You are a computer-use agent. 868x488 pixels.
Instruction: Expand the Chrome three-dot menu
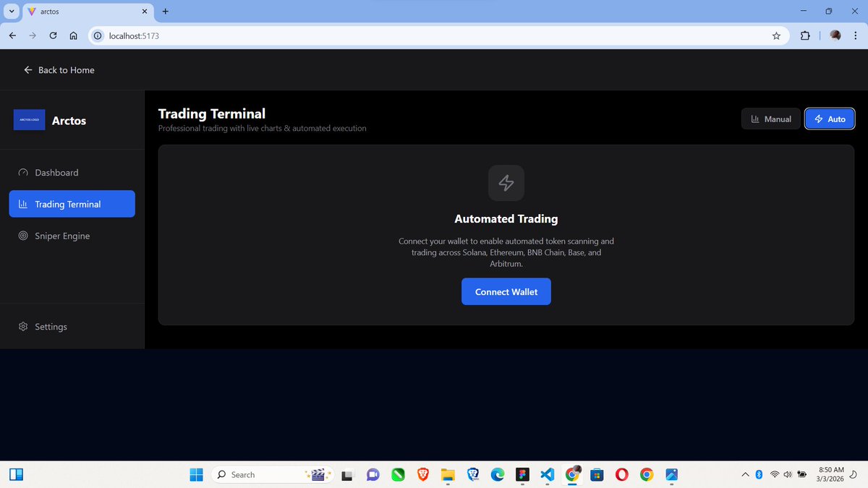pyautogui.click(x=855, y=35)
